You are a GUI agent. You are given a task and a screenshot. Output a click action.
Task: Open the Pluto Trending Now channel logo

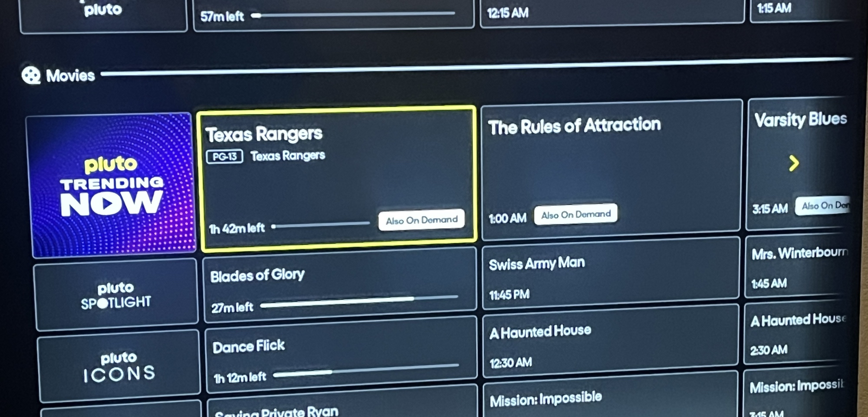pyautogui.click(x=112, y=185)
